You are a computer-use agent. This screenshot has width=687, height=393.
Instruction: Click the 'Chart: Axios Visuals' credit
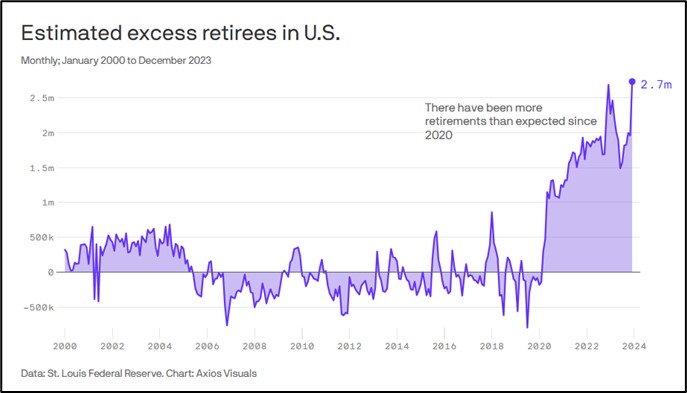click(212, 373)
